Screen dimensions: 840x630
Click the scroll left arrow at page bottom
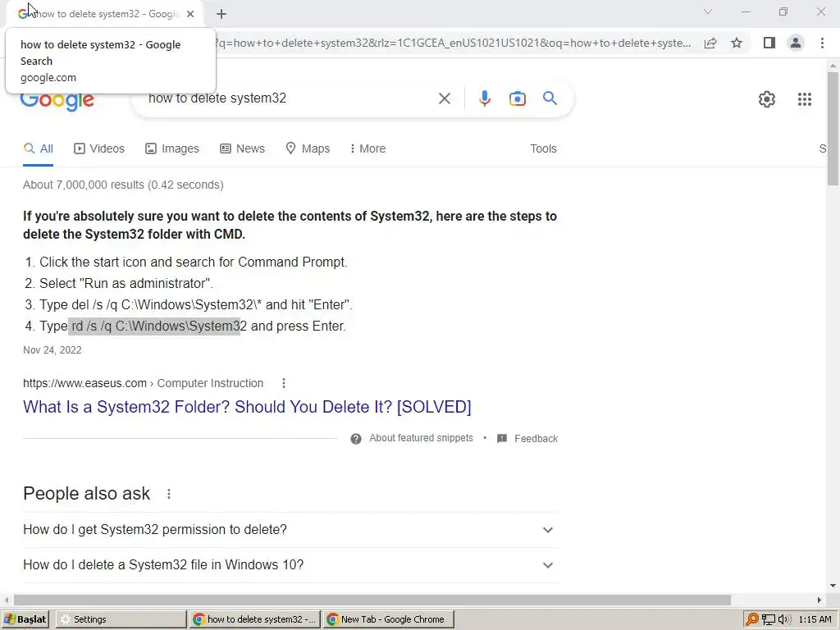click(x=7, y=600)
